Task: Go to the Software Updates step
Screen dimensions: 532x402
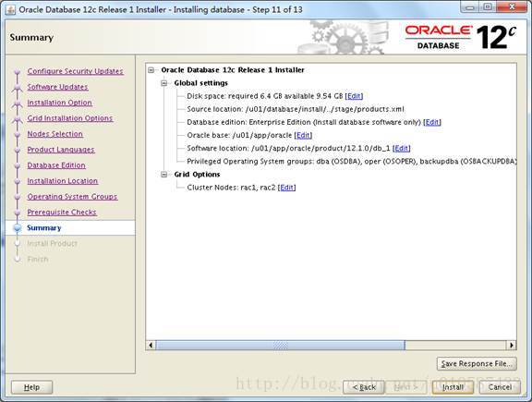Action: click(x=57, y=87)
